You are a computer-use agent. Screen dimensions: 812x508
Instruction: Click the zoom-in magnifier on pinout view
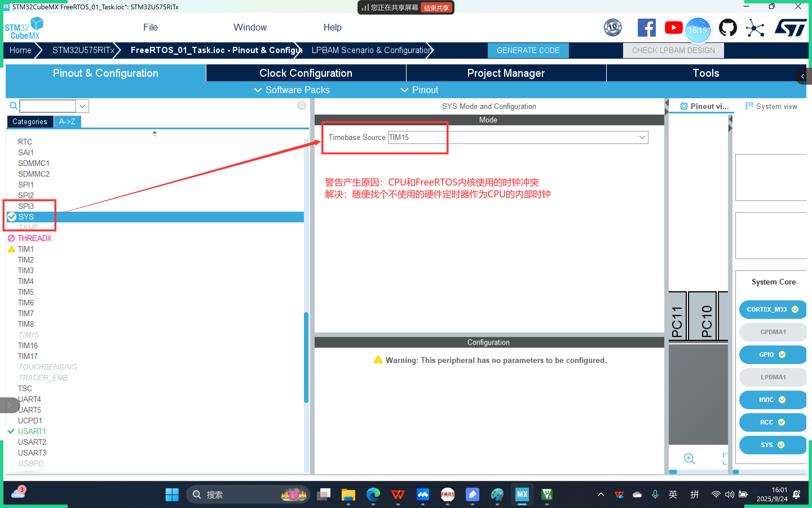[x=689, y=459]
